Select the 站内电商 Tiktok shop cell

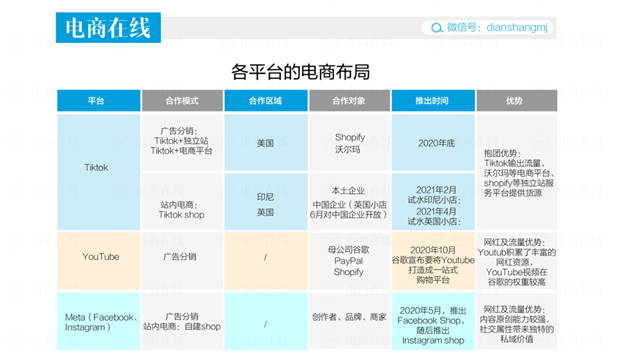182,202
